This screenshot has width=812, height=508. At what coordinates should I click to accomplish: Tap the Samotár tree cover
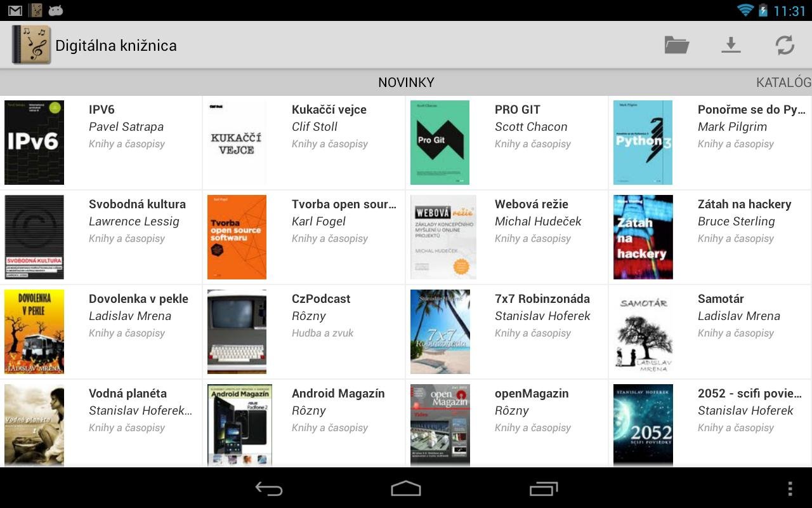click(x=643, y=331)
